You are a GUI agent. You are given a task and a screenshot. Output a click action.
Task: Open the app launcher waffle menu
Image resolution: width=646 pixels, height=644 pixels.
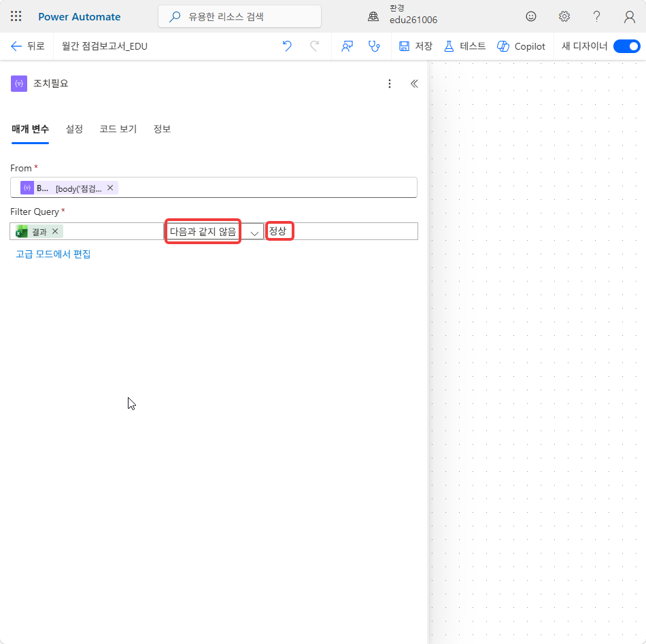(x=16, y=16)
